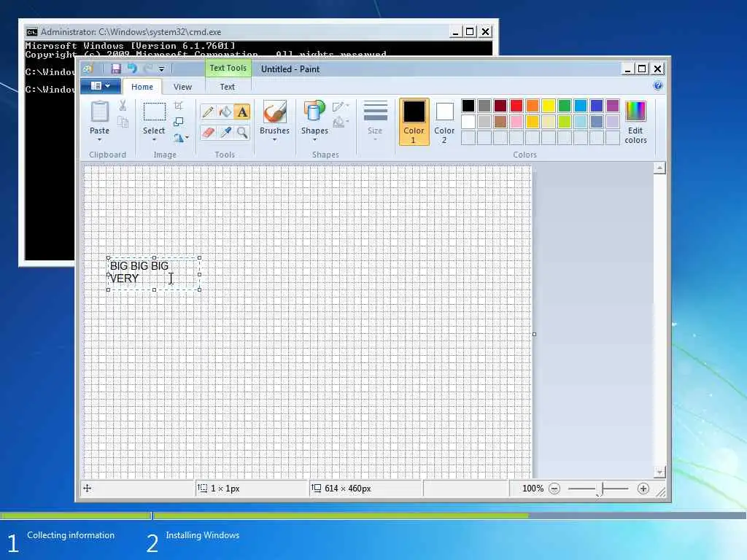Click the Cut scissors icon
The height and width of the screenshot is (560, 747).
point(123,106)
